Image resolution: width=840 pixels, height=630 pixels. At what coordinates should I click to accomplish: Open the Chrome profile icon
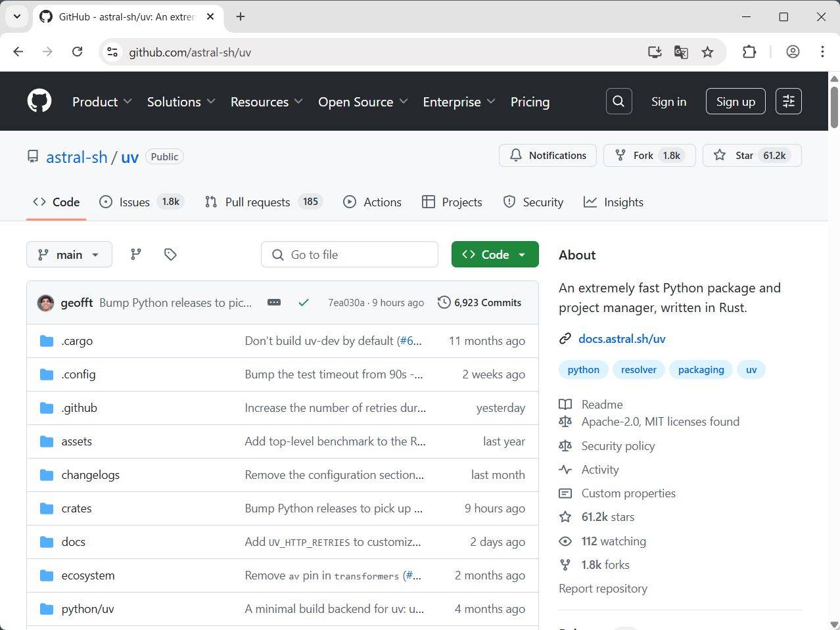793,52
